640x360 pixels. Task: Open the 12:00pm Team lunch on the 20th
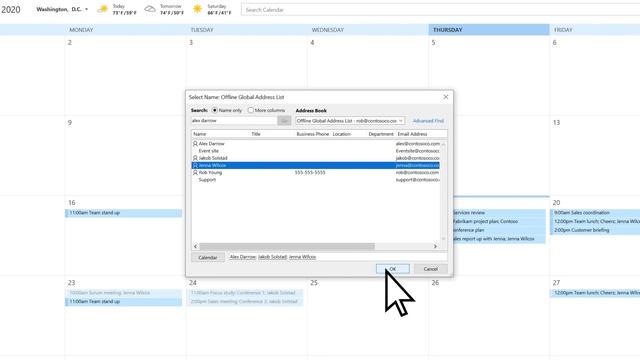click(595, 222)
